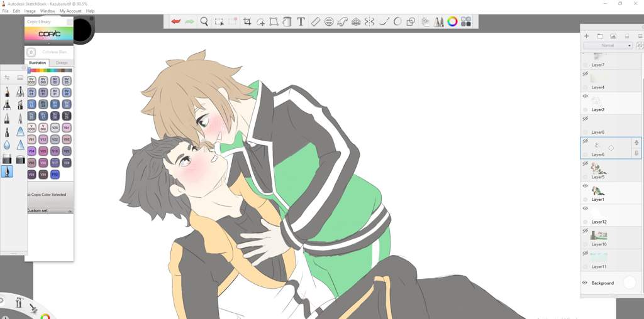This screenshot has width=644, height=319.
Task: Close the Copic Library panel
Action: point(69,22)
